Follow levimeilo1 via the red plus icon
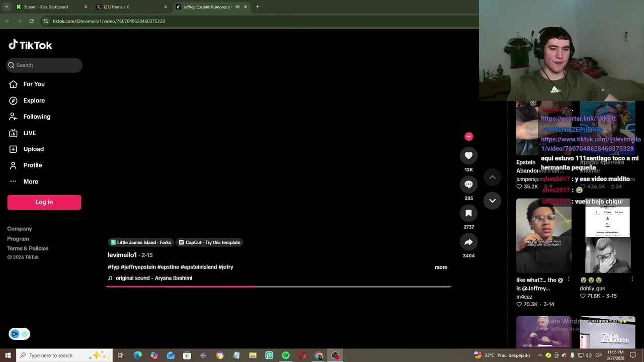Image resolution: width=644 pixels, height=362 pixels. point(468,136)
